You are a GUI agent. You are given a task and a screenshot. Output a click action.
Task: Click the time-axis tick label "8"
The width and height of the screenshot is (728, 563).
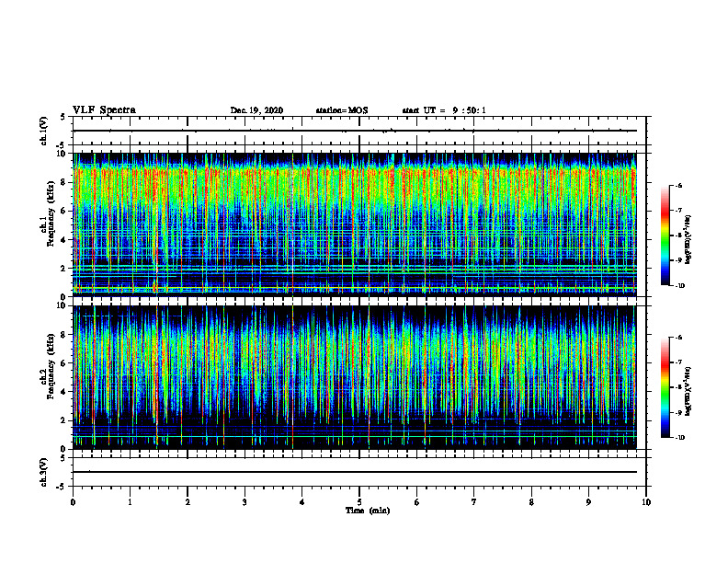coord(531,502)
